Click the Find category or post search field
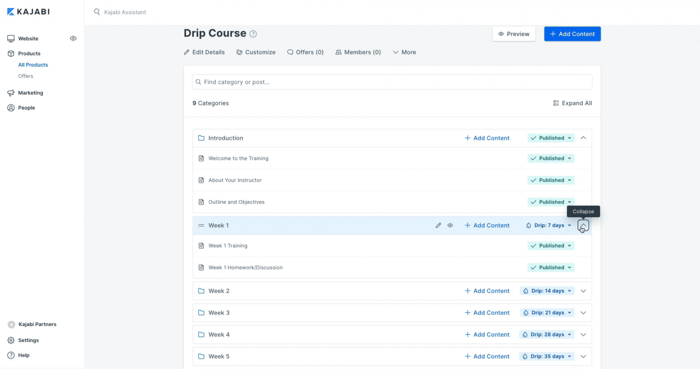 point(392,82)
